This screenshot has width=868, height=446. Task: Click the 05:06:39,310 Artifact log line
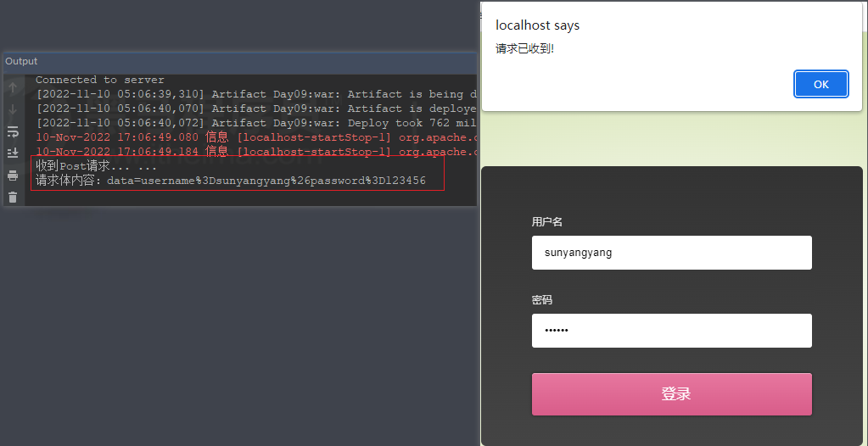click(x=255, y=94)
